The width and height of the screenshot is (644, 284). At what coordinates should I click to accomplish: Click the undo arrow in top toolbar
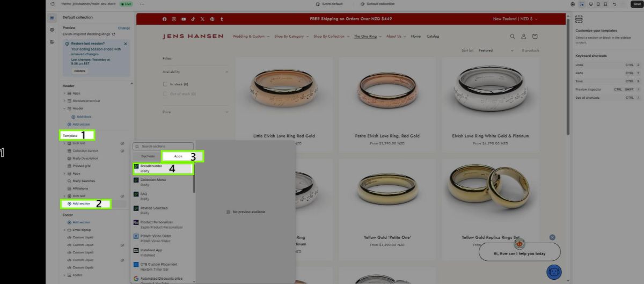point(614,4)
